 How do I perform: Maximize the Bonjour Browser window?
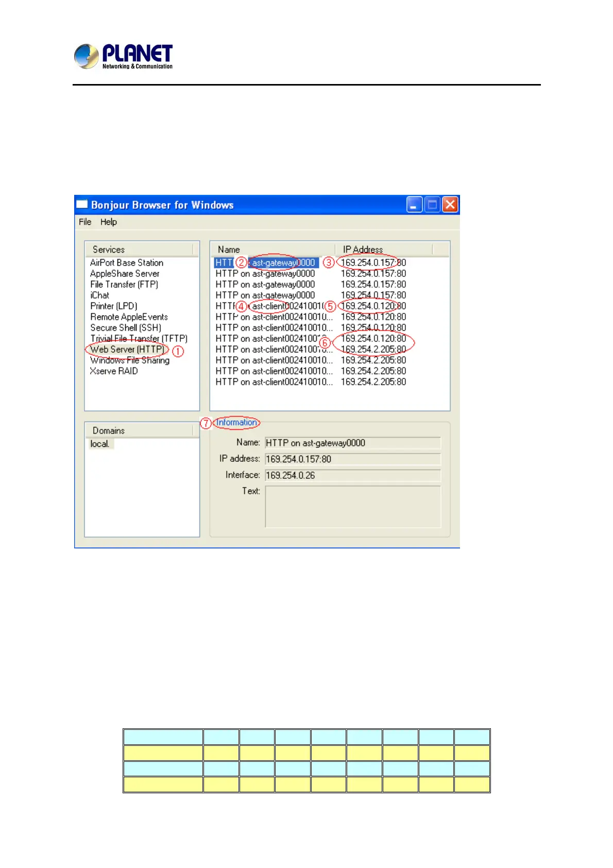pos(432,205)
